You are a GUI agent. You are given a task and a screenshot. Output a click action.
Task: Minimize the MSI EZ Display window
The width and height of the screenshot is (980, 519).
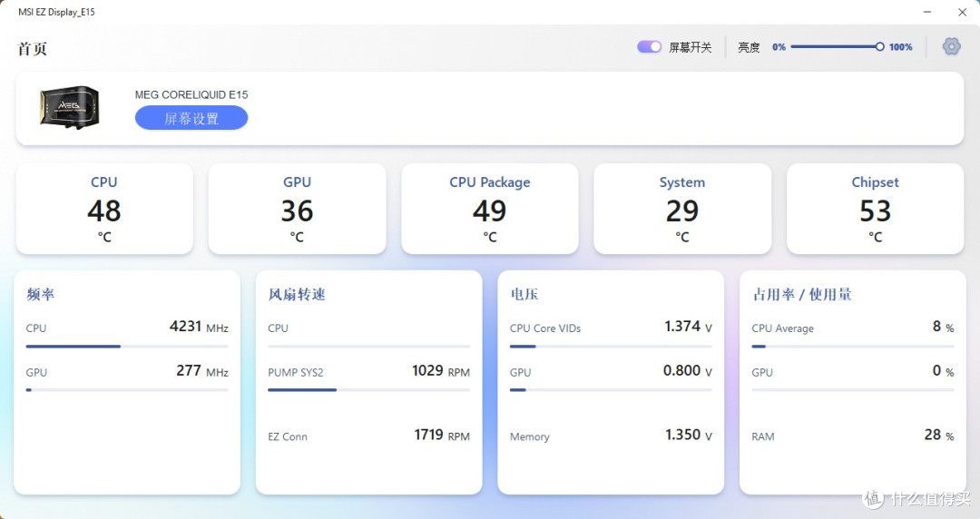tap(927, 12)
